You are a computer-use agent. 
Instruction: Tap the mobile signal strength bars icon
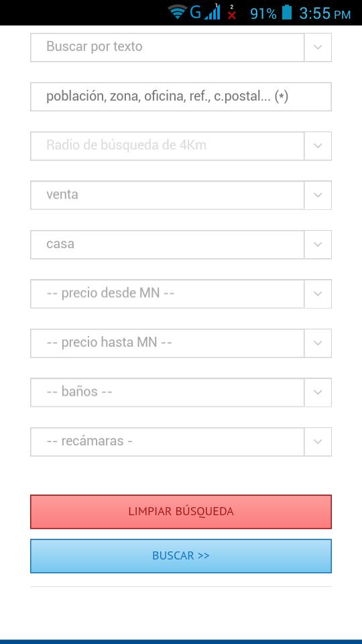(213, 12)
